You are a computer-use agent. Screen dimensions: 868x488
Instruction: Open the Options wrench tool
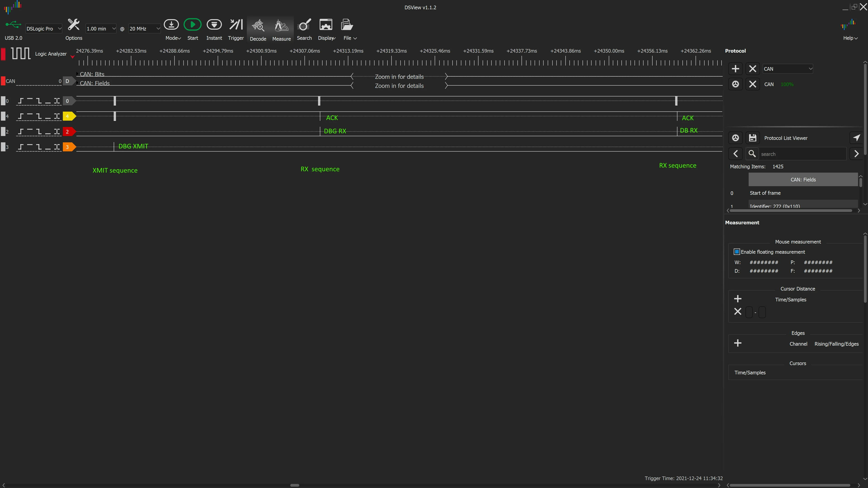73,25
